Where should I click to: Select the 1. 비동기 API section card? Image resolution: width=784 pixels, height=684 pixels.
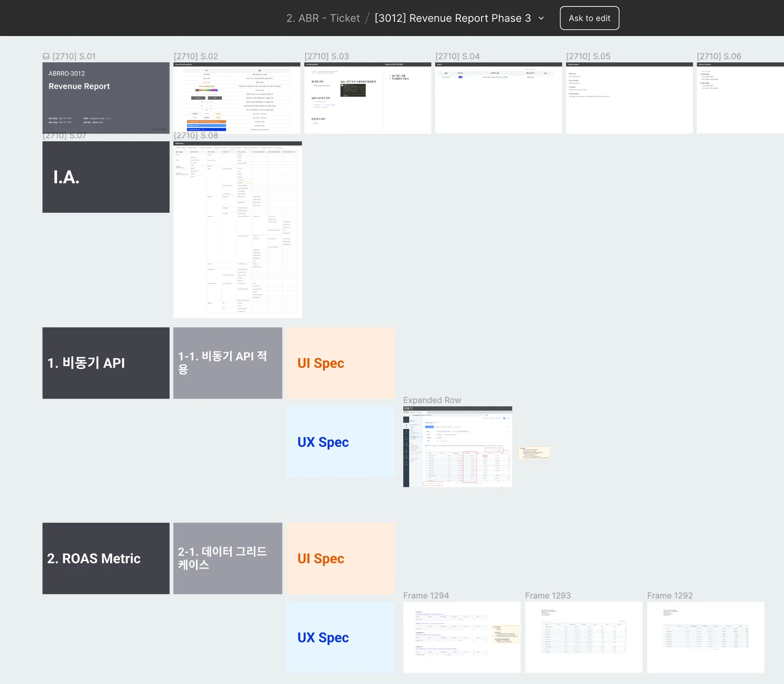(106, 363)
